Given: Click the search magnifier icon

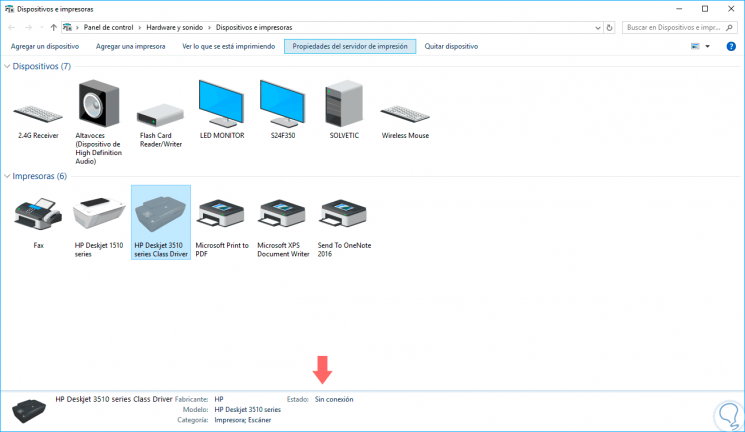Looking at the screenshot, I should 729,28.
